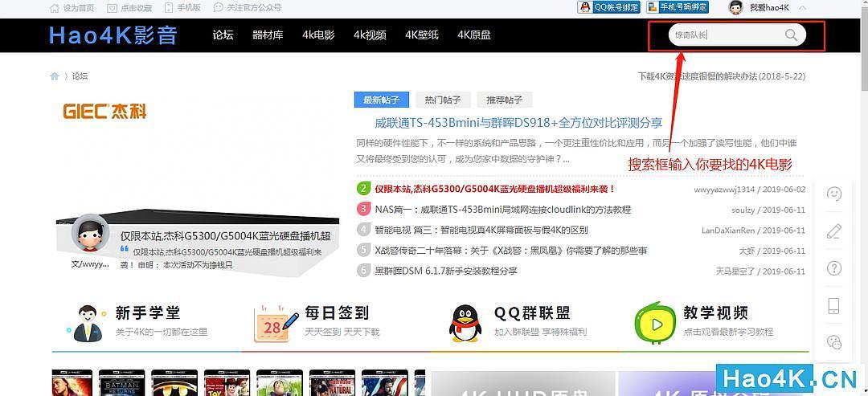868x396 pixels.
Task: Click the author name wwyyazwwj1314
Action: click(724, 190)
